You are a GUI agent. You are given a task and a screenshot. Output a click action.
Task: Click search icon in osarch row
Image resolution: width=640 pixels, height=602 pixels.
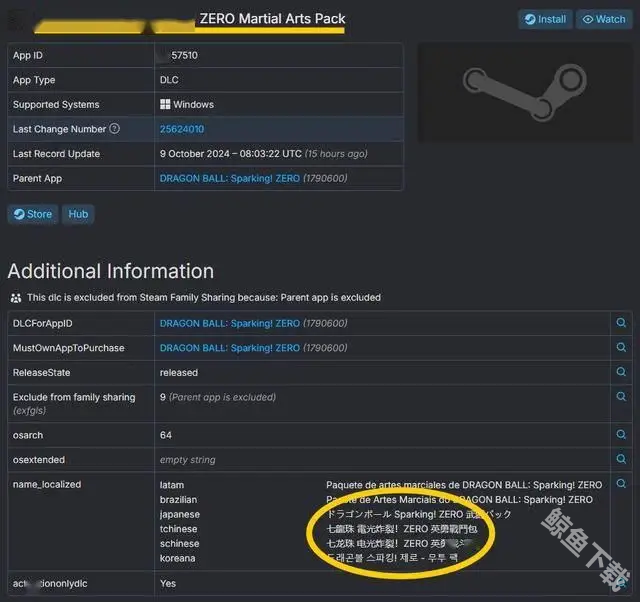click(621, 435)
